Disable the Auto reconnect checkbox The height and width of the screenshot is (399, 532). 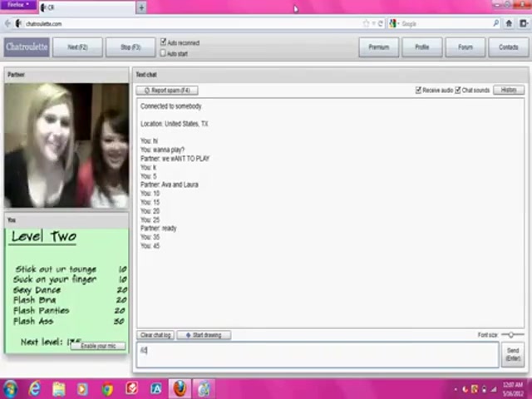[x=164, y=42]
